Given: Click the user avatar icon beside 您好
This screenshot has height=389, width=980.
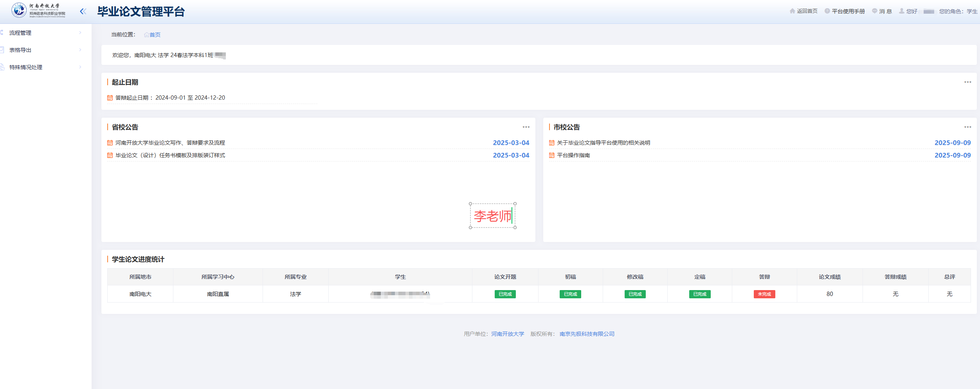Looking at the screenshot, I should tap(902, 11).
